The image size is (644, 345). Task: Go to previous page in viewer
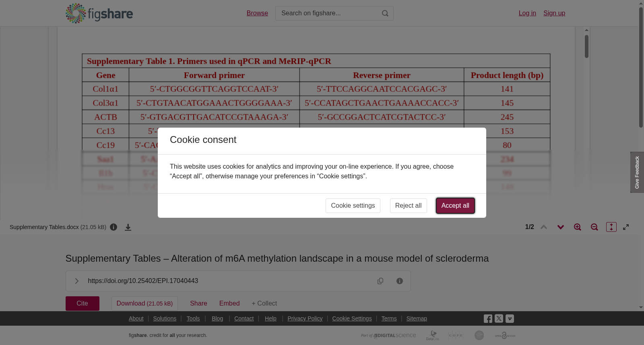click(544, 227)
